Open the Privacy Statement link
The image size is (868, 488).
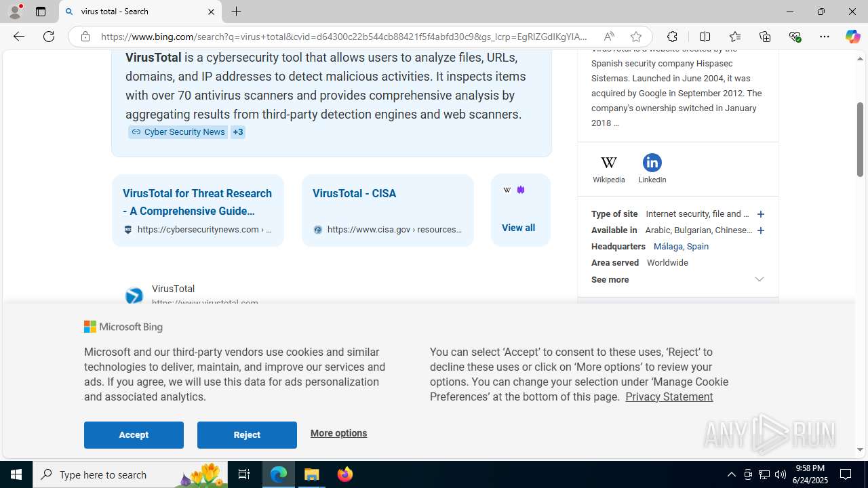[669, 396]
